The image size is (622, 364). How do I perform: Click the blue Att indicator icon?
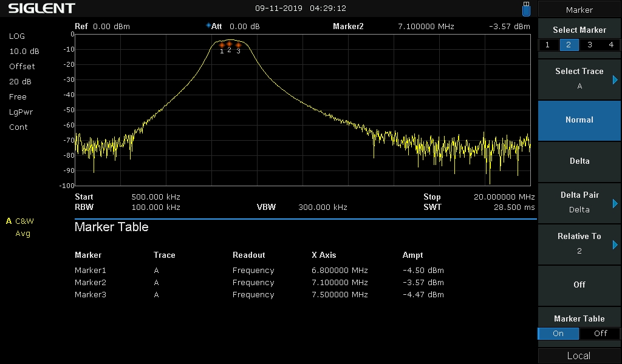pyautogui.click(x=208, y=25)
